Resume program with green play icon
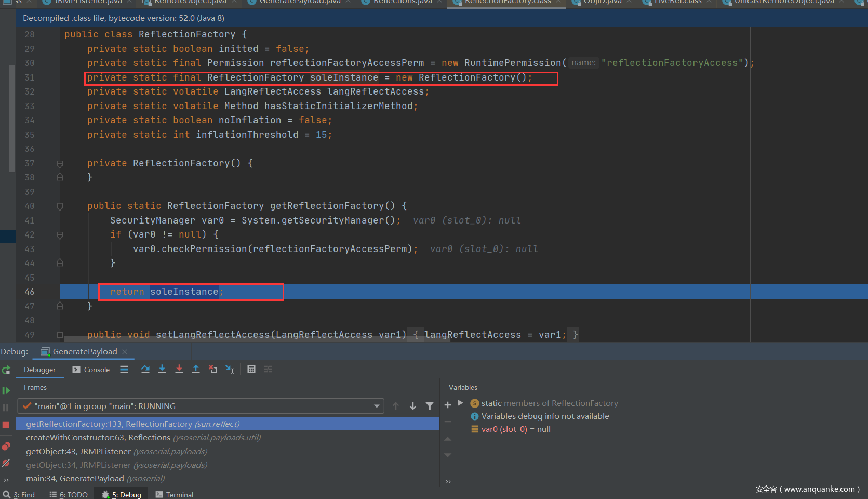 (x=6, y=390)
